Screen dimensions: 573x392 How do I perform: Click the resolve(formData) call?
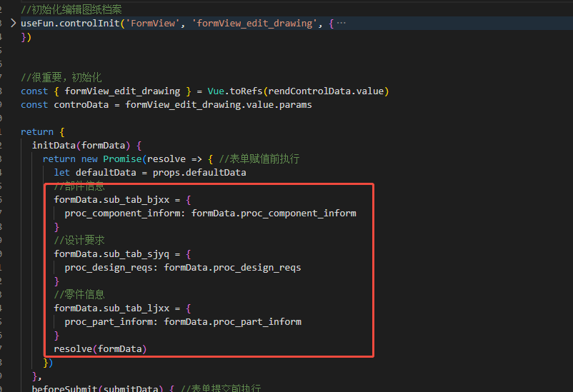tap(99, 349)
